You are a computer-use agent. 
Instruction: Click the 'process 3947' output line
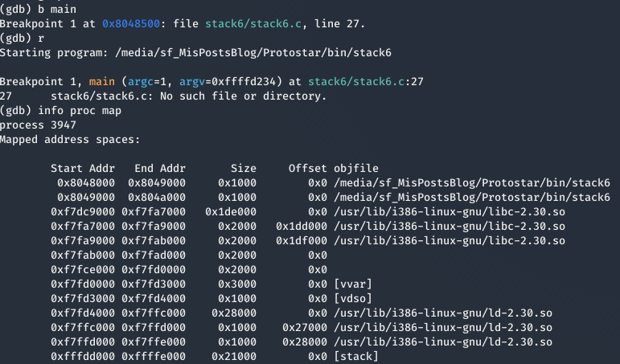[x=38, y=125]
